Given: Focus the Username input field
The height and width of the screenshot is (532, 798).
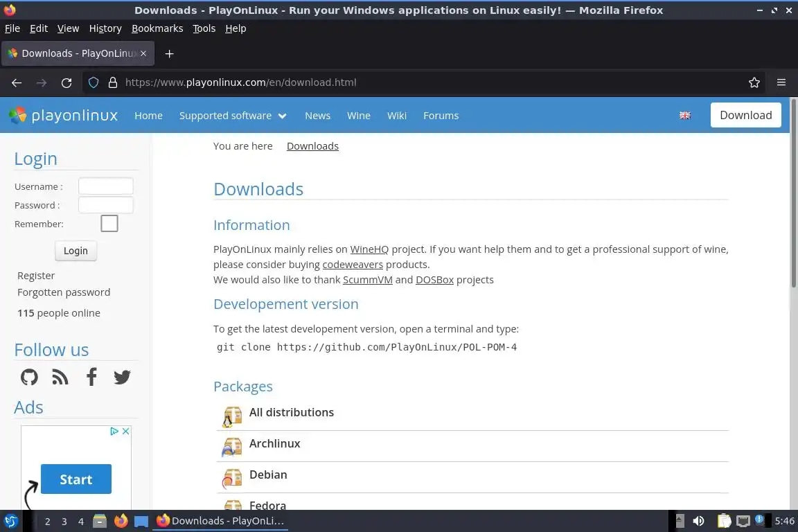Looking at the screenshot, I should 106,186.
